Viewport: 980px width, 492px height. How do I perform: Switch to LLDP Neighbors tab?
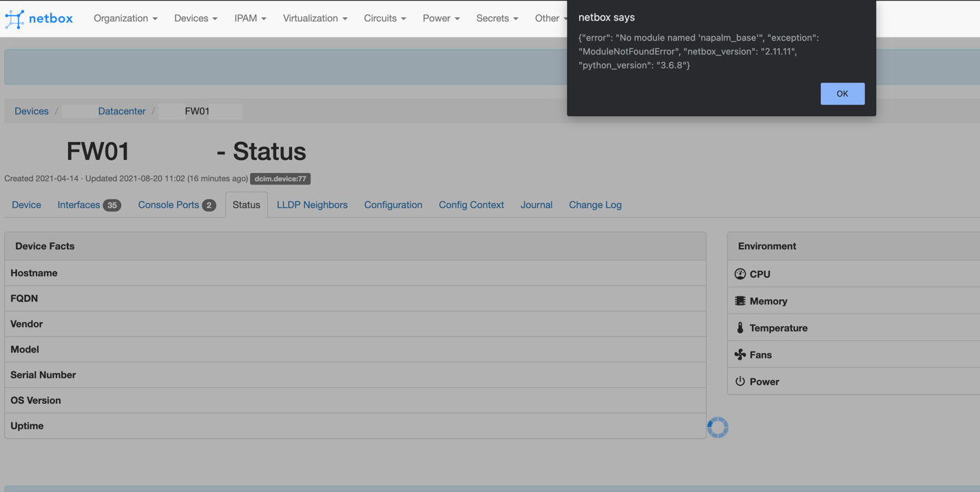click(x=312, y=205)
